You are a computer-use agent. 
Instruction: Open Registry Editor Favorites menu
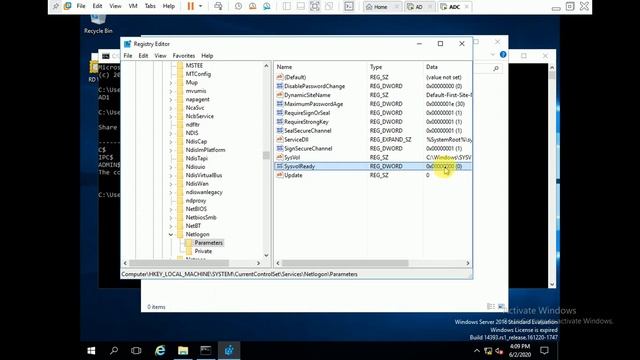coord(184,56)
